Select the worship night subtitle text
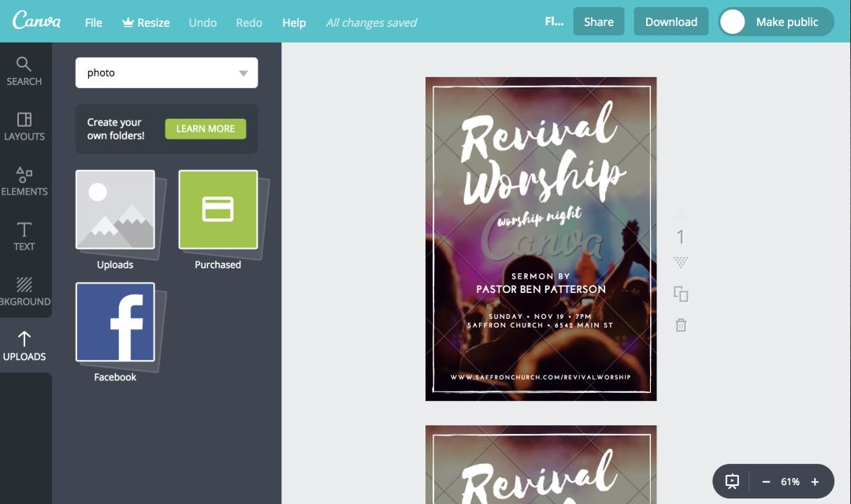This screenshot has height=504, width=851. pyautogui.click(x=540, y=217)
